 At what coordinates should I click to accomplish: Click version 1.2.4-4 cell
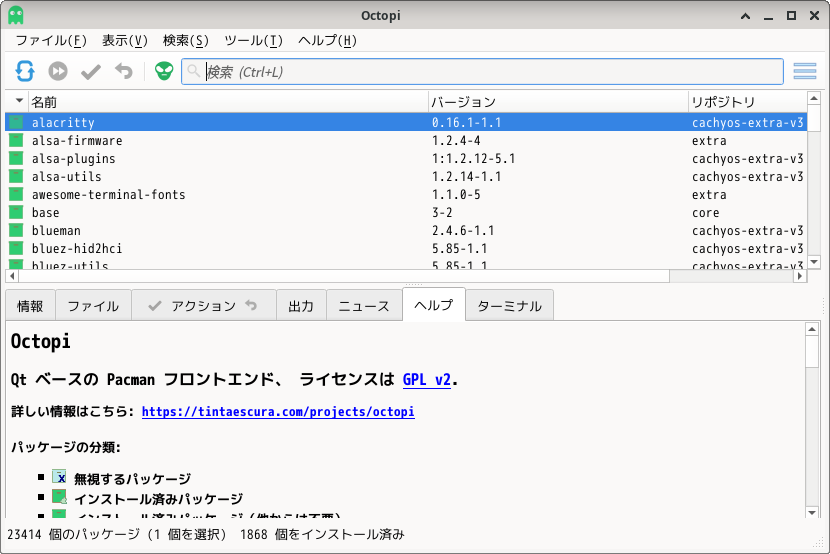tap(456, 141)
